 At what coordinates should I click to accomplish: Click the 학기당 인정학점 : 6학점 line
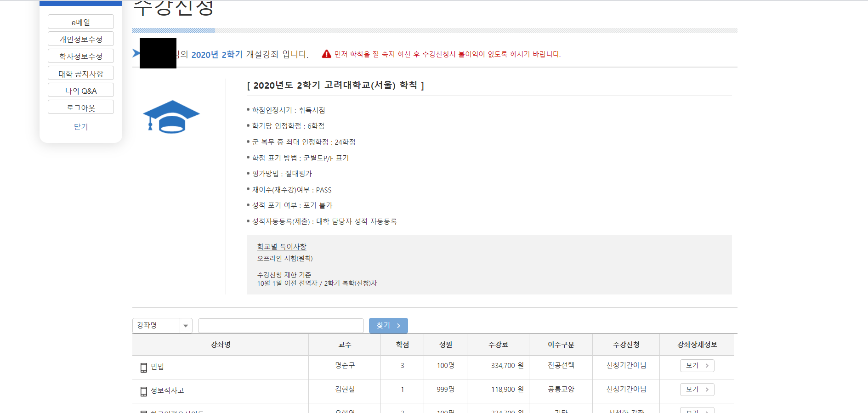tap(288, 126)
